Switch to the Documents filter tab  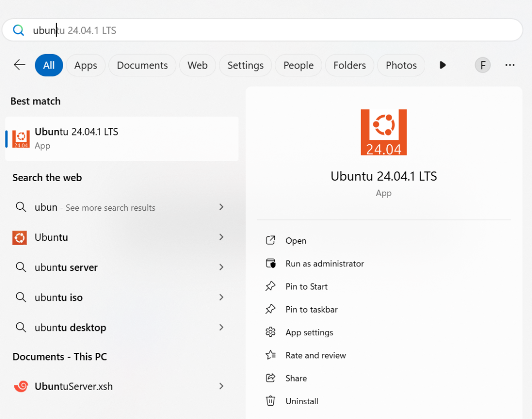coord(142,65)
